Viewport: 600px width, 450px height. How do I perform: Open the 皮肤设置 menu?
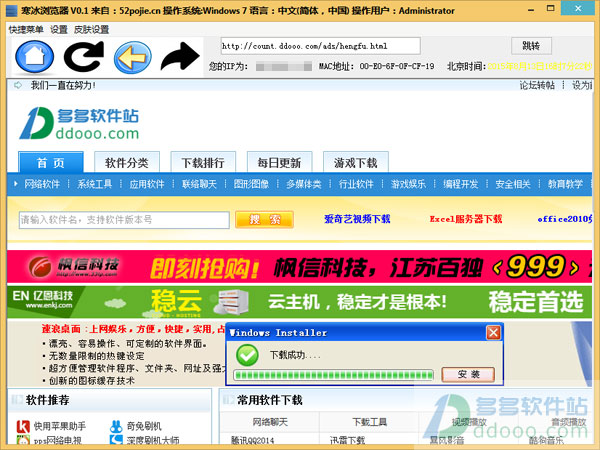coord(91,29)
